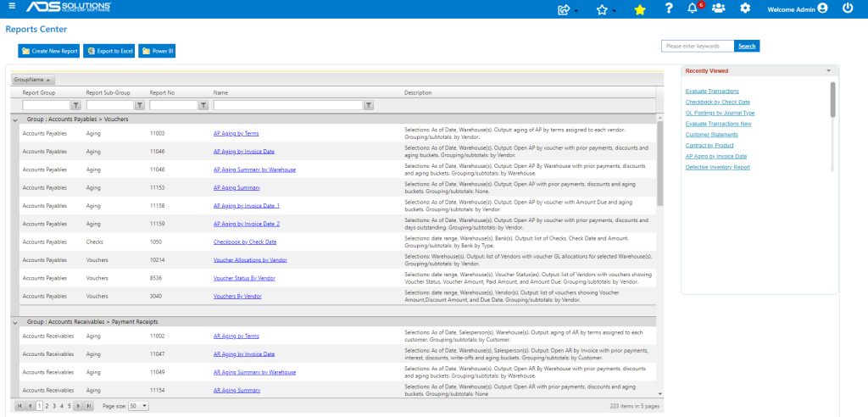Click report number 11153 cell
The width and height of the screenshot is (868, 417).
[x=158, y=187]
